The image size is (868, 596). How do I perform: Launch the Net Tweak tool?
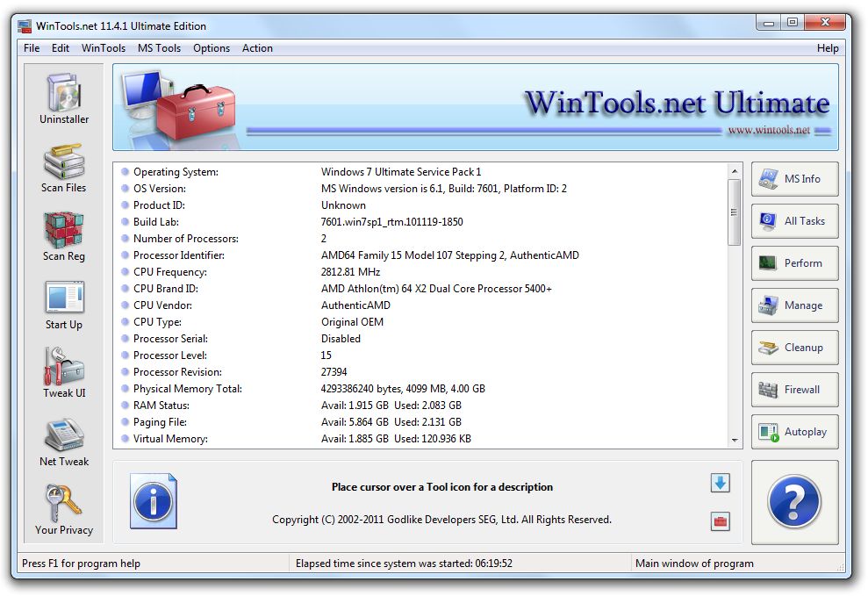(x=64, y=442)
